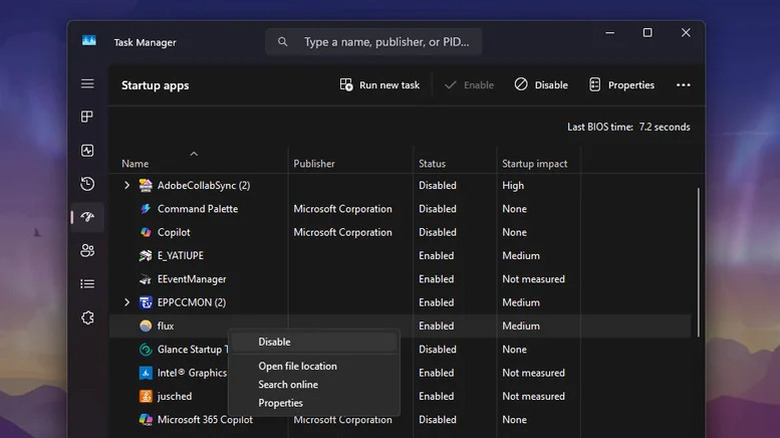780x438 pixels.
Task: Click Search online in the context menu
Action: tap(288, 385)
